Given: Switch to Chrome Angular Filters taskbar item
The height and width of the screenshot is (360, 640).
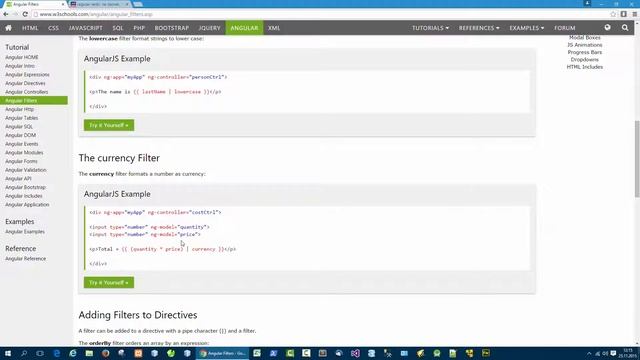Looking at the screenshot, I should click(223, 353).
